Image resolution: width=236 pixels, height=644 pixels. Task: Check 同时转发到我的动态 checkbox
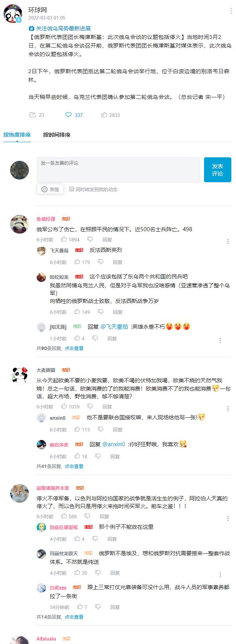71,189
